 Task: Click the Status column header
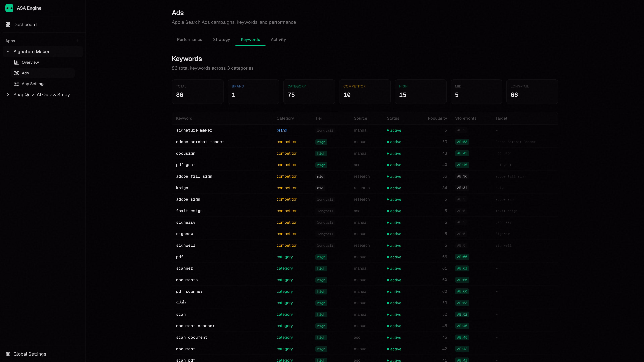pyautogui.click(x=393, y=118)
